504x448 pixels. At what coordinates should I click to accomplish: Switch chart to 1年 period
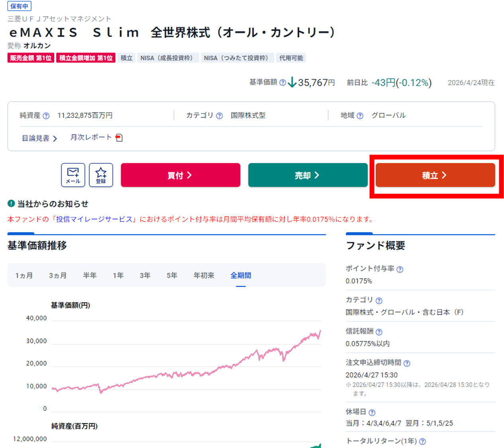[x=118, y=276]
